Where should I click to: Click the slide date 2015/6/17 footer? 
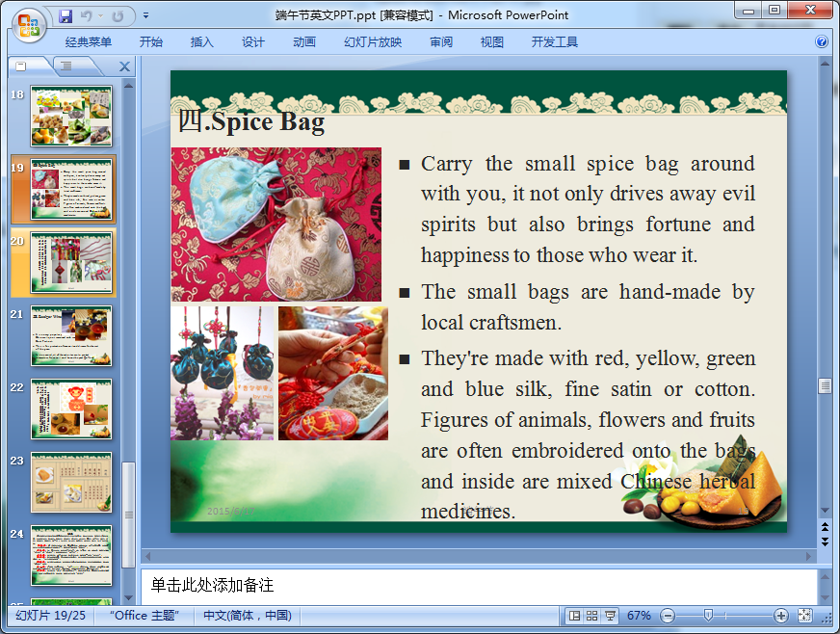coord(231,511)
